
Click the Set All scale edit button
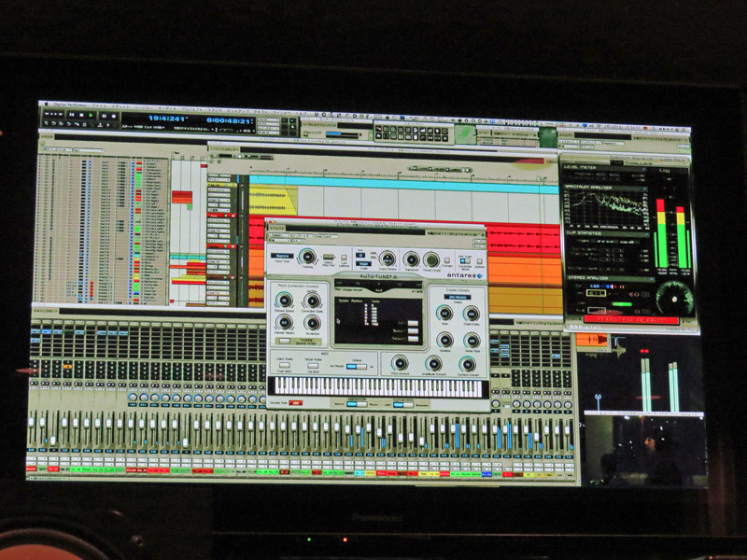(x=413, y=323)
